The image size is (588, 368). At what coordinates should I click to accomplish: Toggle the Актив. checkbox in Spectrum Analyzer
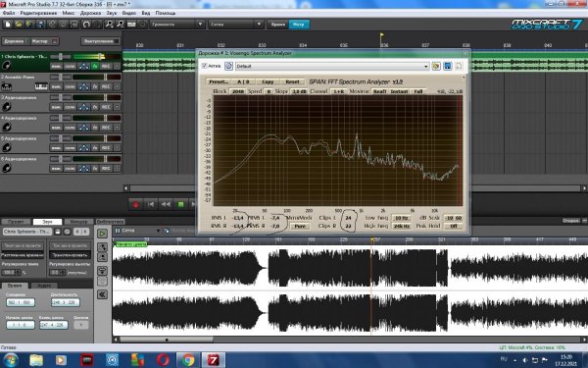205,66
